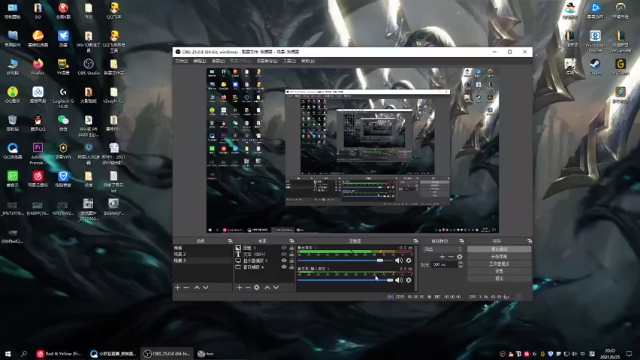Select 场景 3 in the Scenes list
This screenshot has width=640, height=360.
tap(203, 260)
